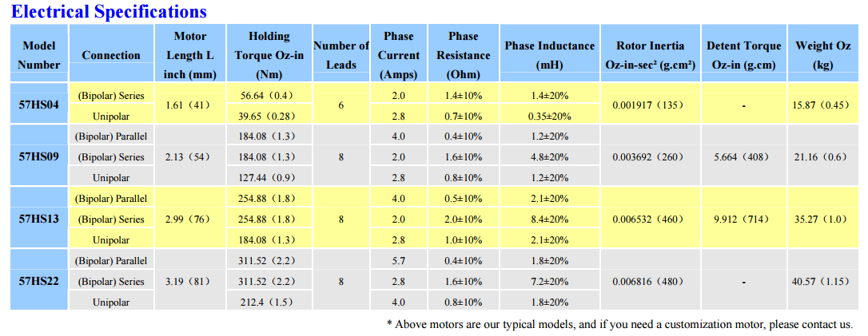
Task: Click the holding torque 56.64 (0.4) value
Action: click(267, 95)
